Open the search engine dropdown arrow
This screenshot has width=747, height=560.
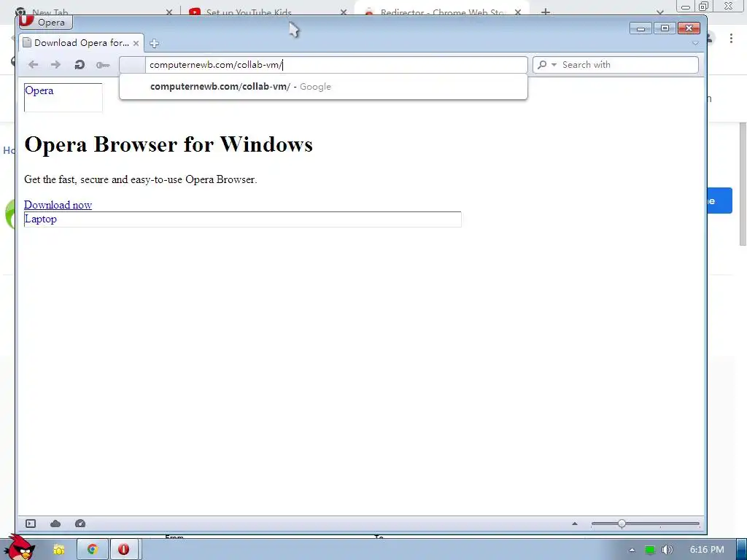click(554, 65)
